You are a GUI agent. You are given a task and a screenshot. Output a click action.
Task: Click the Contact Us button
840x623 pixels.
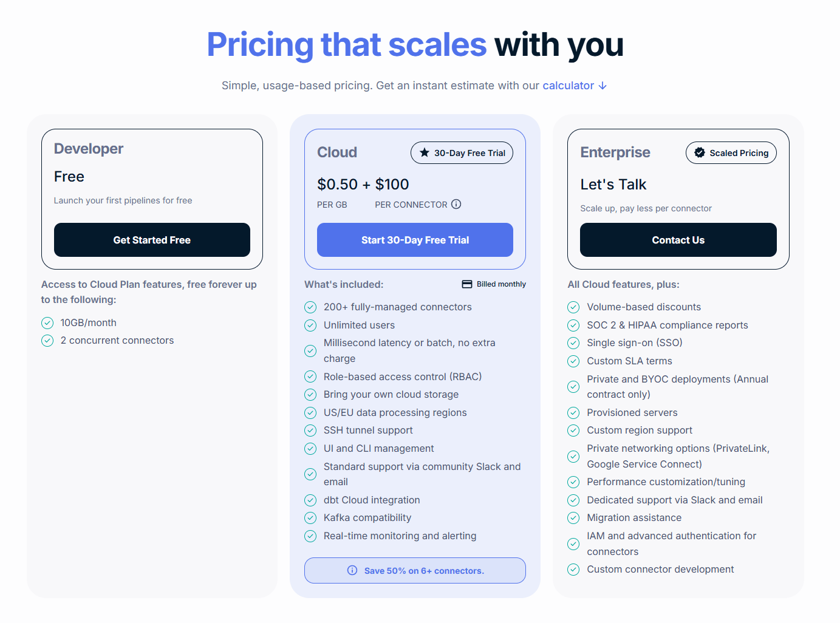coord(678,240)
